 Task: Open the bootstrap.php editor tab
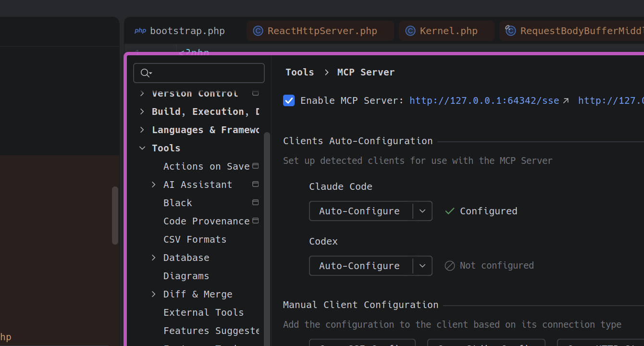click(x=180, y=31)
